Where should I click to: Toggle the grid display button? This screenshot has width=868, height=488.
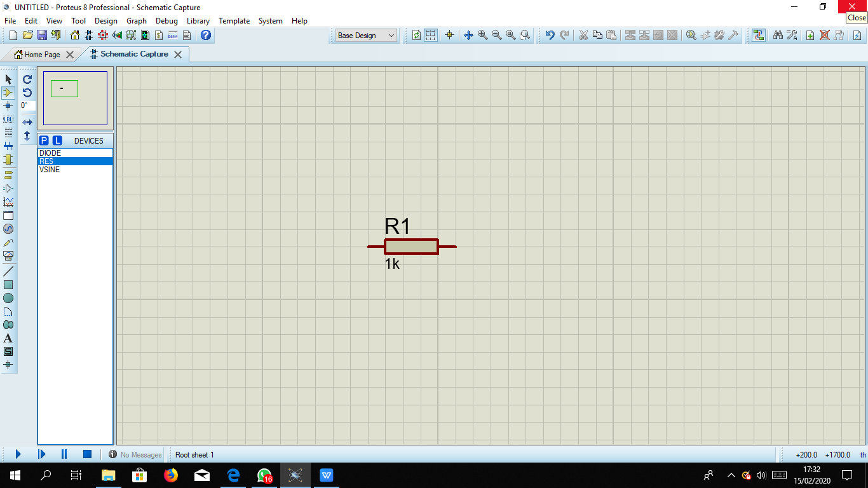point(431,36)
